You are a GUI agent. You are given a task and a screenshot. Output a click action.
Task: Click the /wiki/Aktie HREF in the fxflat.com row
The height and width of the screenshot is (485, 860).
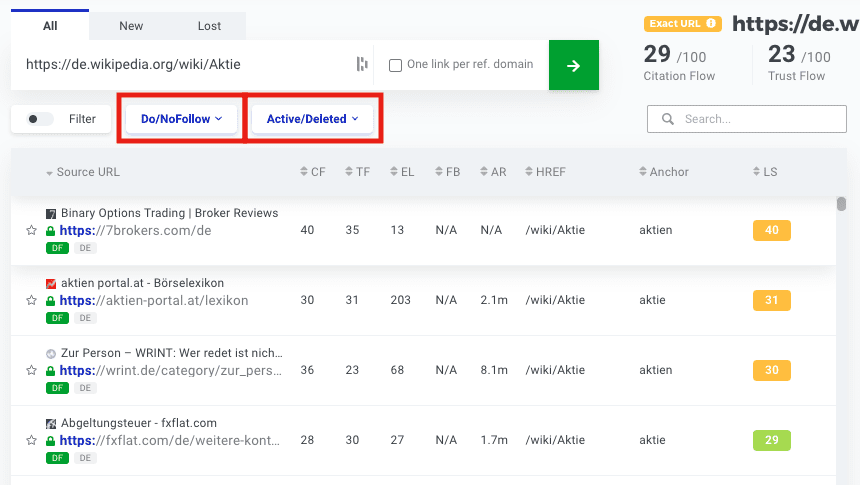(555, 440)
